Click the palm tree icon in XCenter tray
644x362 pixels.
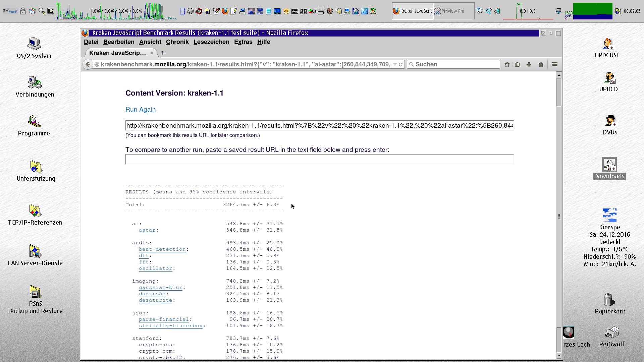coord(373,11)
